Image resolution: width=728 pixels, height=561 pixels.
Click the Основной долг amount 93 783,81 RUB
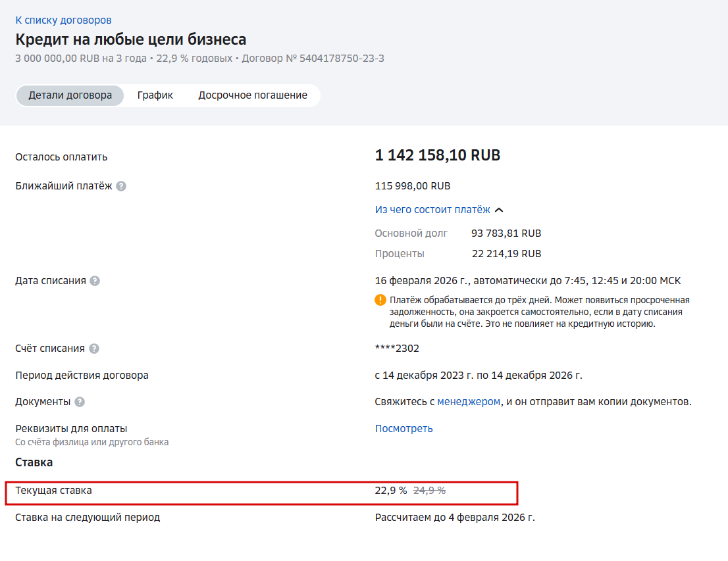[x=506, y=233]
